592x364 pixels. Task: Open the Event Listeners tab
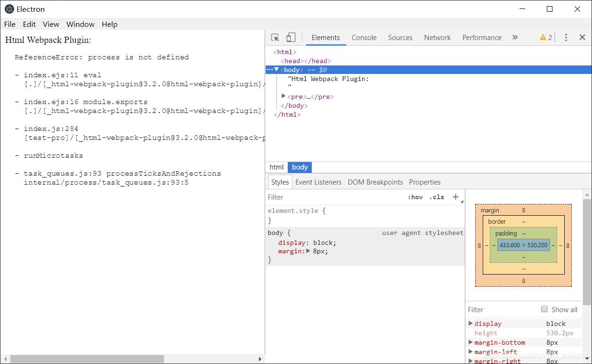click(x=318, y=182)
